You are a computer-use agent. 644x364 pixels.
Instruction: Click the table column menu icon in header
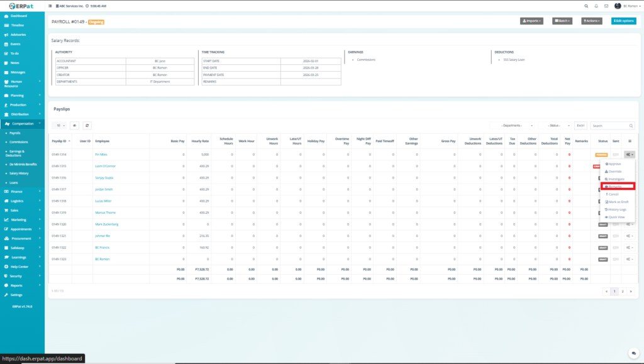630,141
